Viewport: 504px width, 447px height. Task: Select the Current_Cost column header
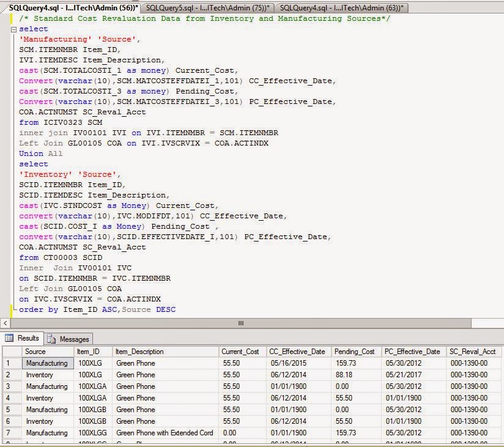[240, 351]
